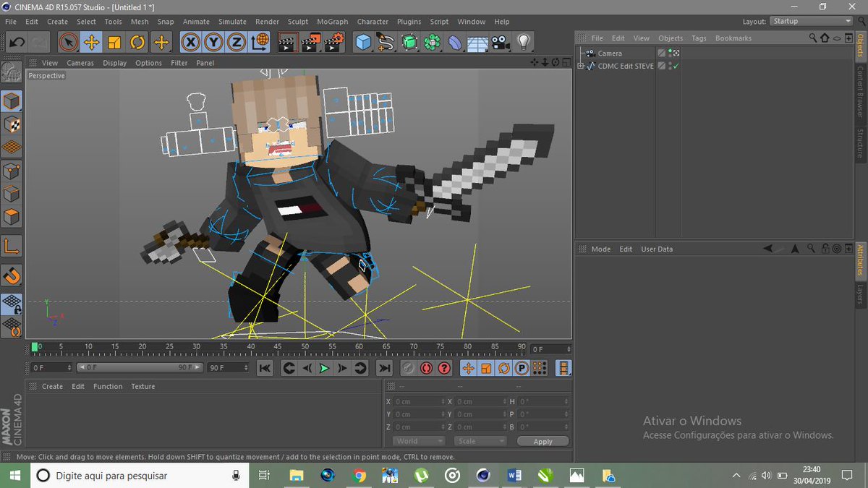The width and height of the screenshot is (868, 488).
Task: Open the viewport Cameras menu
Action: 80,63
